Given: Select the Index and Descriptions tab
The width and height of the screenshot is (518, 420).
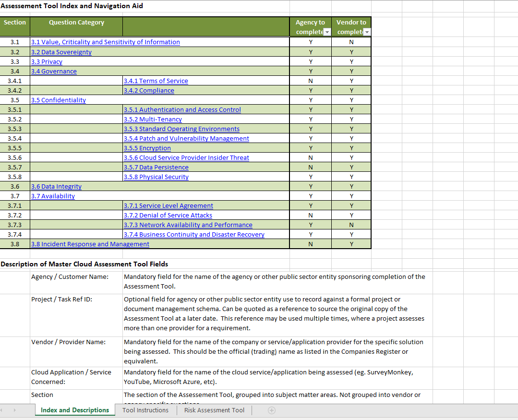Looking at the screenshot, I should pos(74,410).
